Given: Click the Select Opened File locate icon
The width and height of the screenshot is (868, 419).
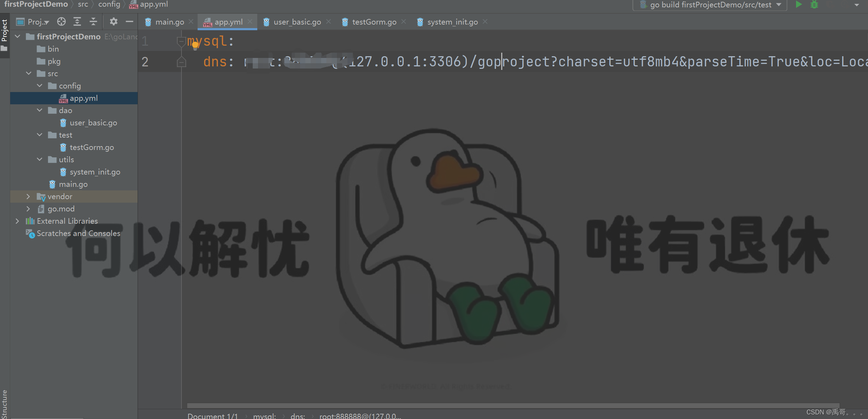Looking at the screenshot, I should pos(61,22).
